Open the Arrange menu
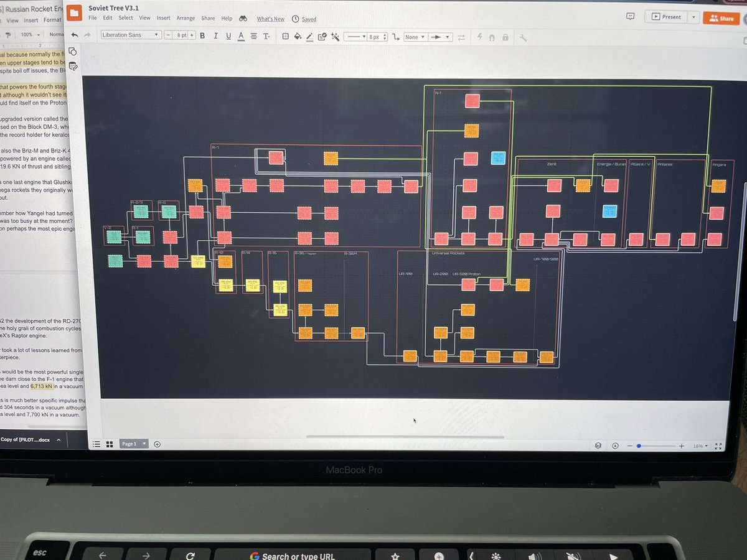Viewport: 747px width, 560px height. coord(186,18)
